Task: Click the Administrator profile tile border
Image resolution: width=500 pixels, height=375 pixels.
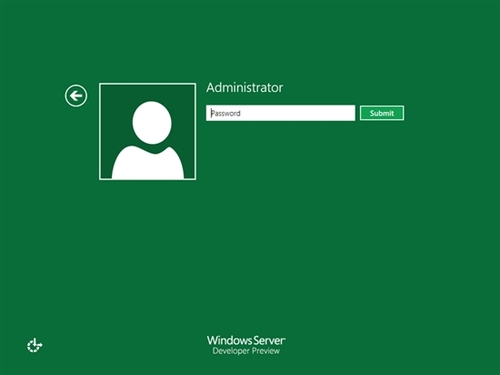Action: (x=147, y=131)
